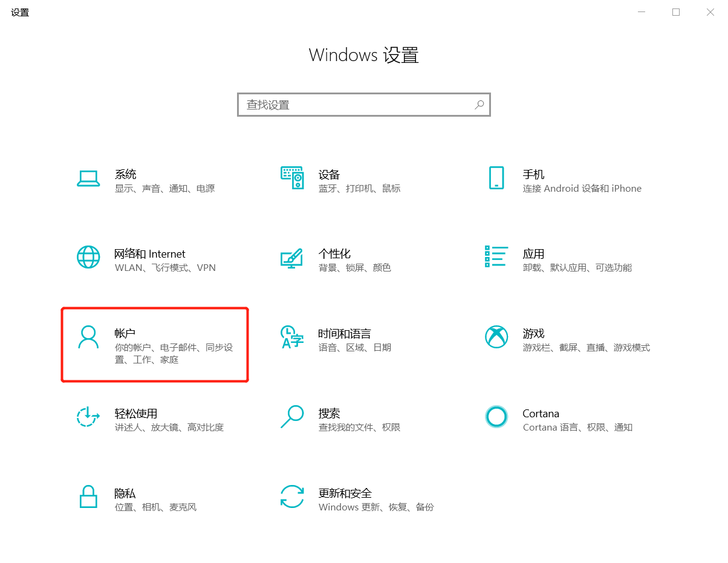Select the 搜索 magnifier icon

[292, 417]
